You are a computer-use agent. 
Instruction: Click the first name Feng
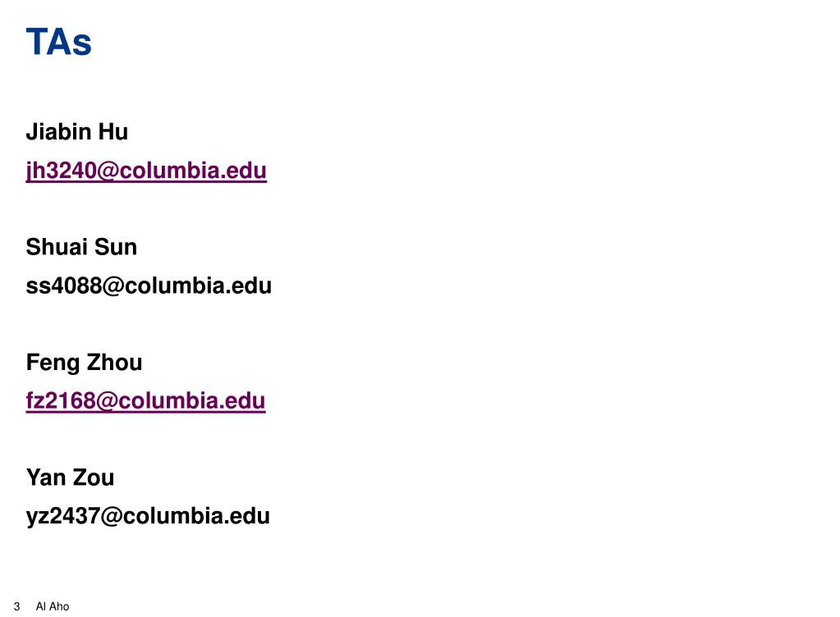53,363
